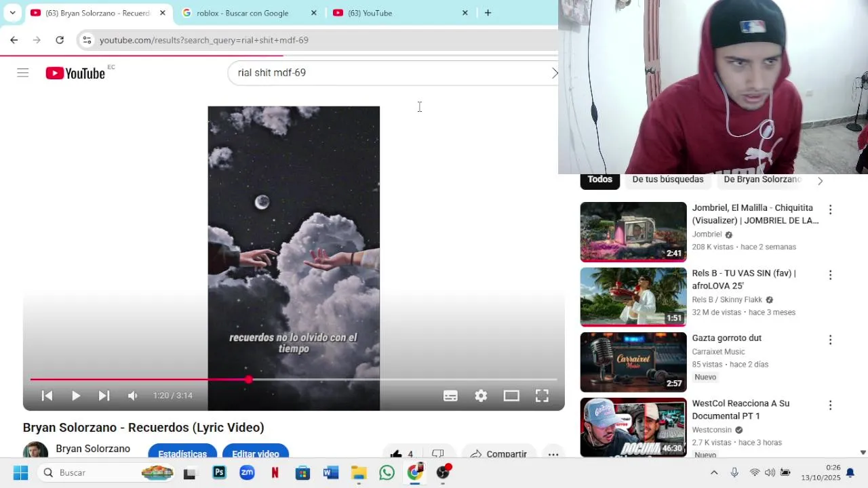
Task: Open Chrome tab search dropdown arrow
Action: click(12, 13)
